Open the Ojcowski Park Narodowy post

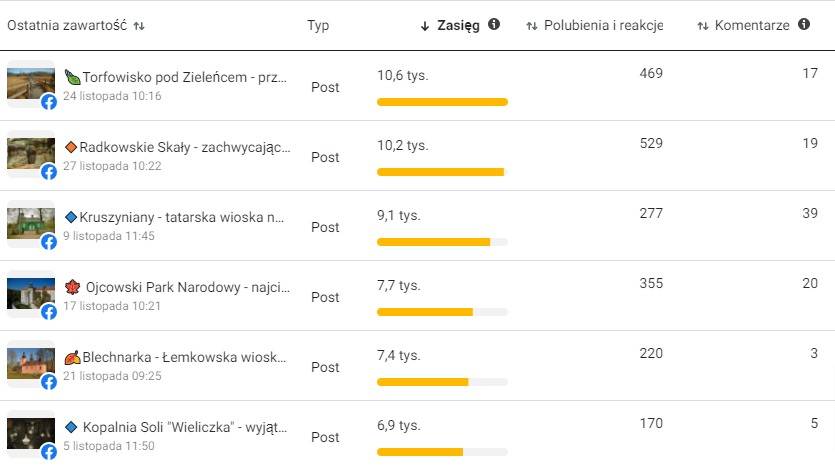point(188,287)
